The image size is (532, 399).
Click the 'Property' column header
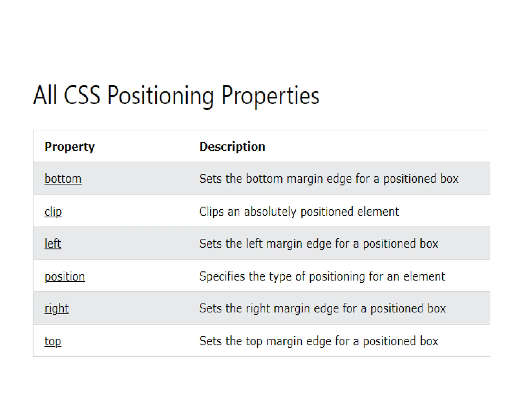click(x=70, y=147)
